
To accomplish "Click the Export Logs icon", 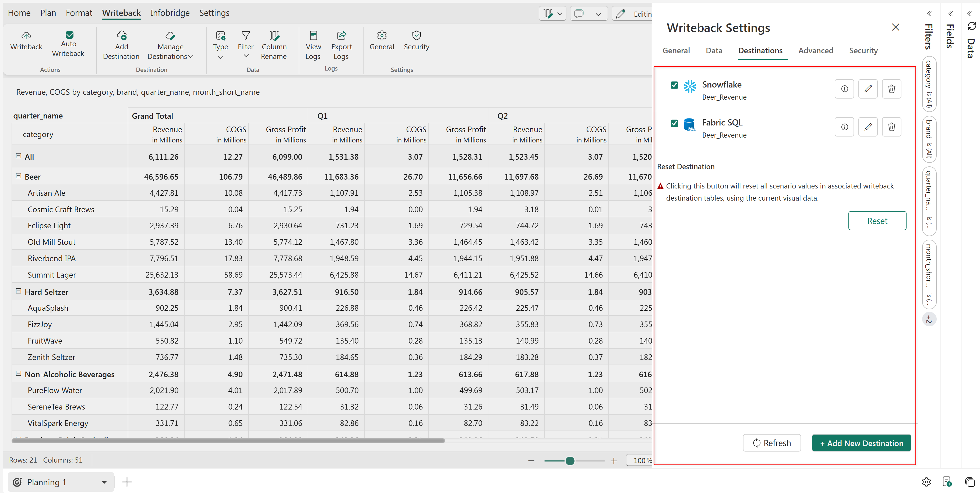I will [x=341, y=35].
